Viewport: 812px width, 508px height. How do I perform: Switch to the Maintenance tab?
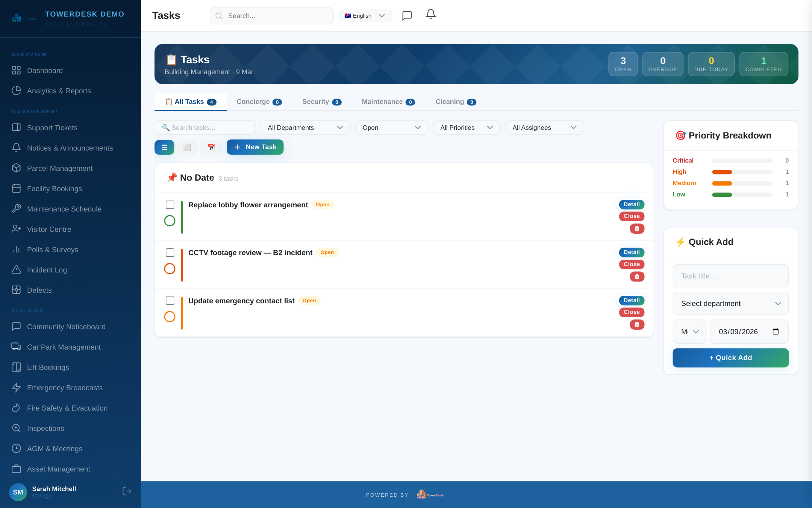point(388,102)
